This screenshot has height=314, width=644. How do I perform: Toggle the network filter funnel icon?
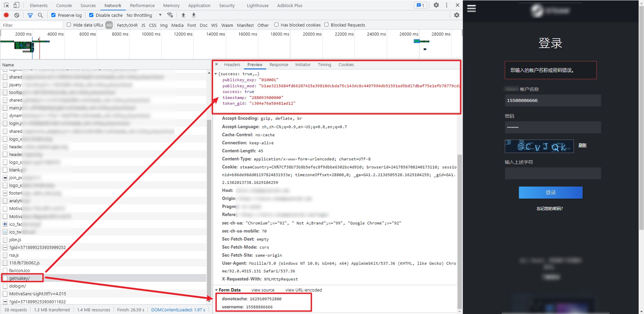point(30,15)
